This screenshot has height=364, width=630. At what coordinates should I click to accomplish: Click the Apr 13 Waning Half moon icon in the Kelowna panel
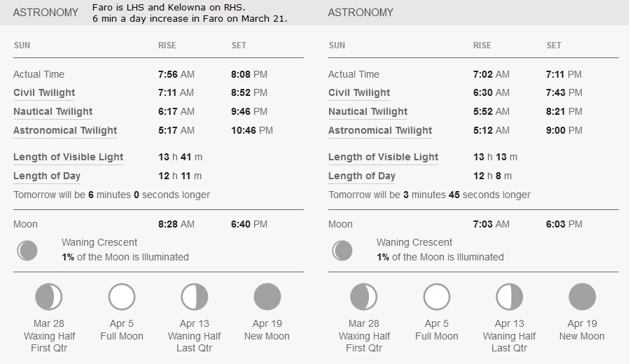(510, 297)
